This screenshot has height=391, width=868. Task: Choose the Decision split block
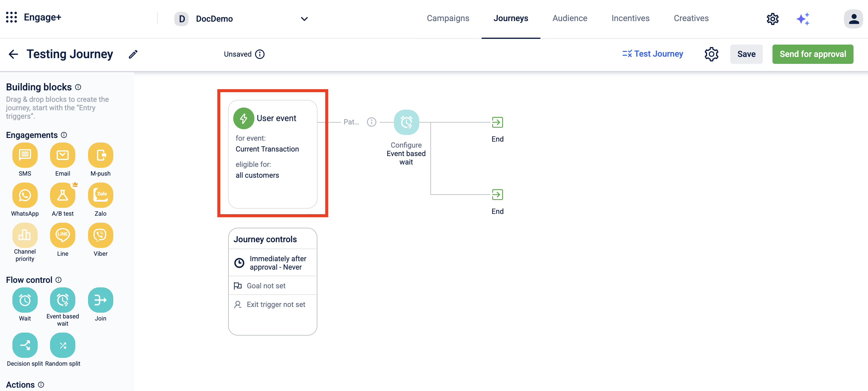tap(25, 345)
